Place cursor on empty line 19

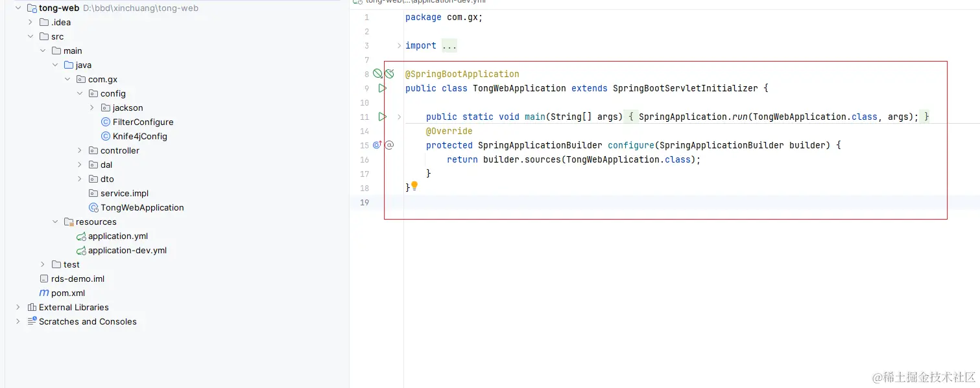coord(691,203)
